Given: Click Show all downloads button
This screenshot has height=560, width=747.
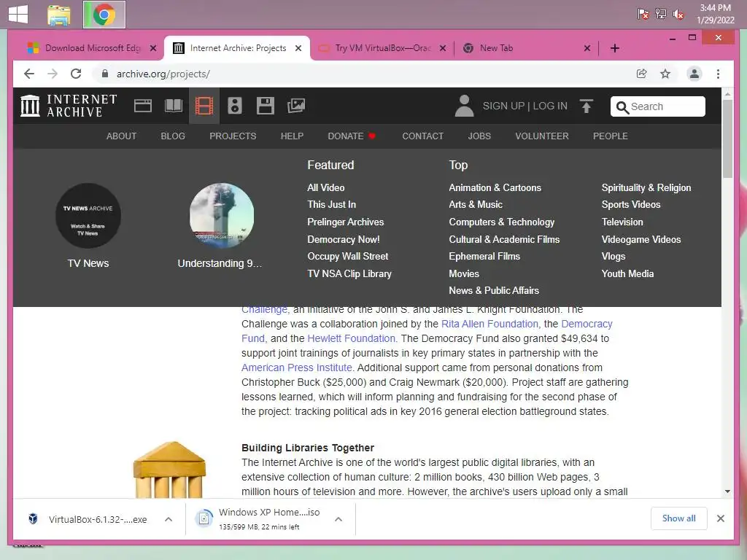Looking at the screenshot, I should click(x=678, y=518).
